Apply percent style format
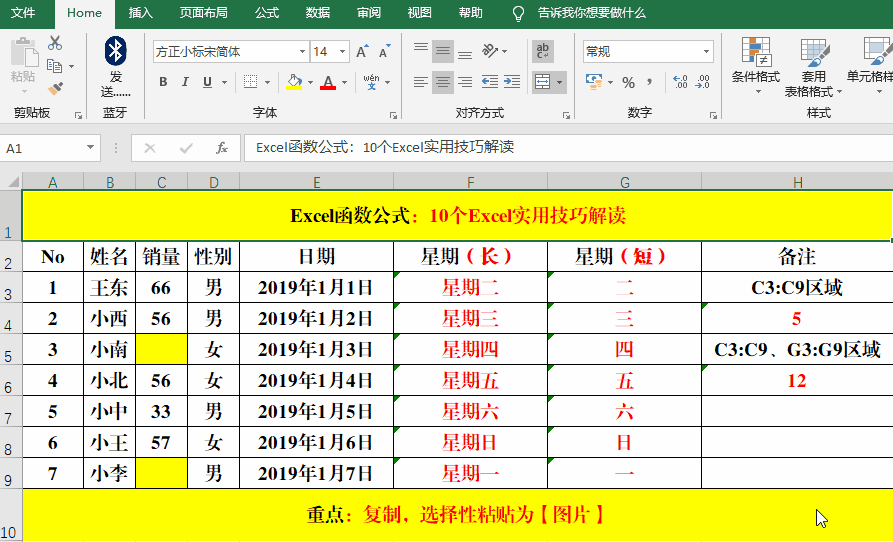 click(629, 83)
